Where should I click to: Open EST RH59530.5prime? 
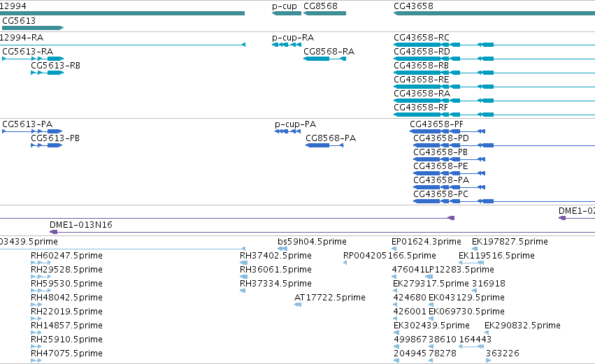point(66,283)
